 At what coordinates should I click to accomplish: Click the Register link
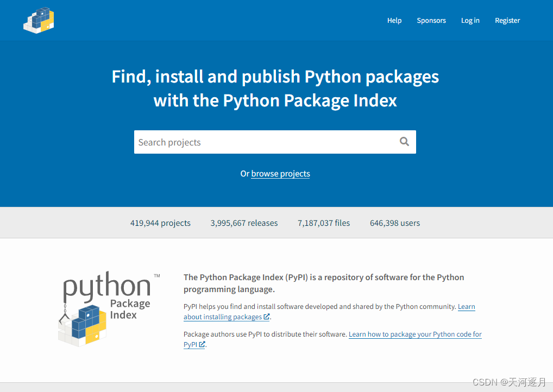(507, 20)
